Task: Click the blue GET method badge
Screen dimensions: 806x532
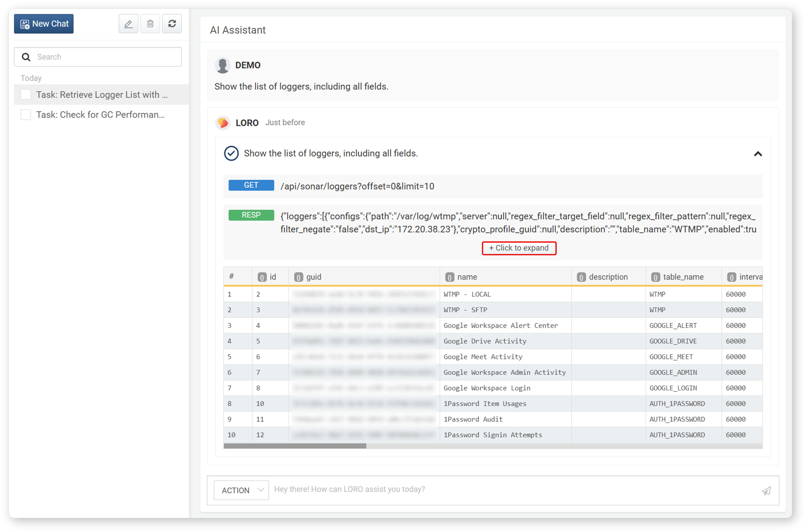Action: [x=251, y=185]
